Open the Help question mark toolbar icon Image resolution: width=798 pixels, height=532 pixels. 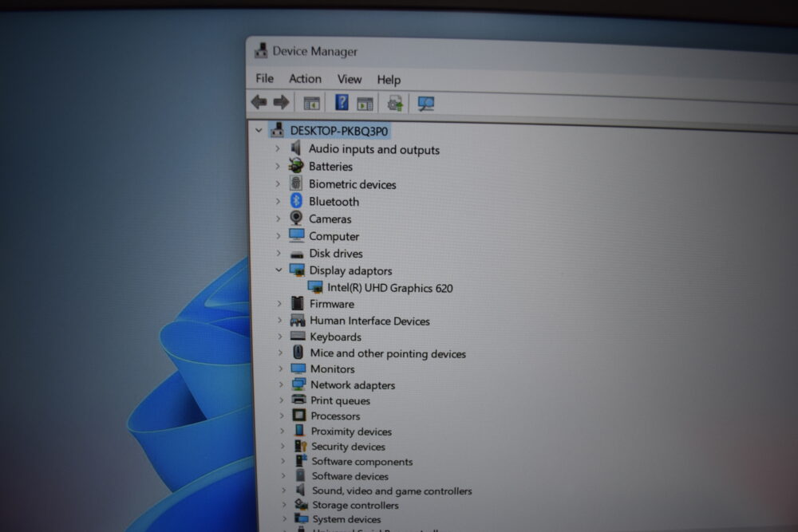point(342,102)
